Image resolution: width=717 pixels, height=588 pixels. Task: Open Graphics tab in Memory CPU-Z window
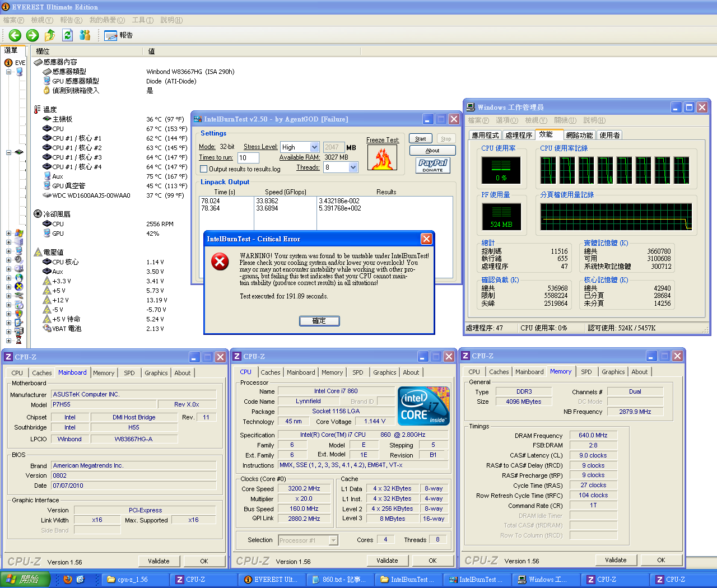point(613,372)
